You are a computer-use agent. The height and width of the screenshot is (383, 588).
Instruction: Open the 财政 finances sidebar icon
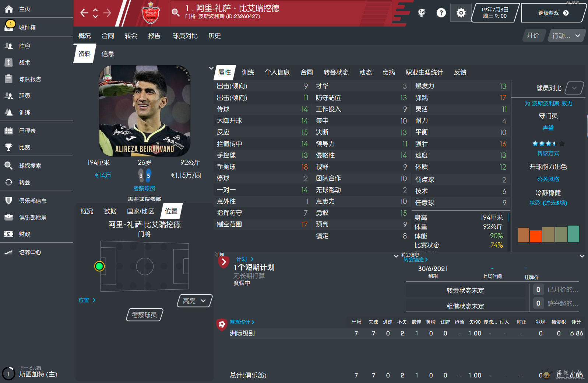(9, 234)
